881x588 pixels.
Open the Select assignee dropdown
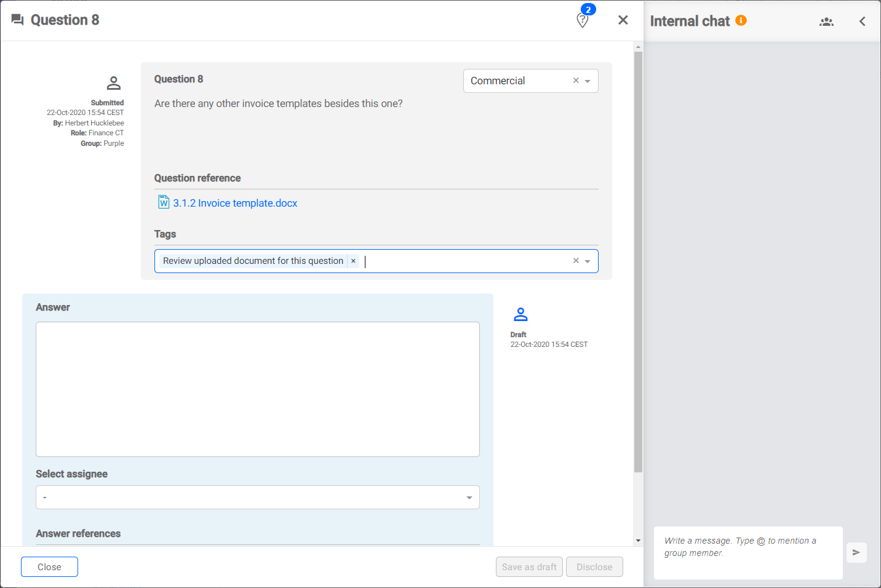coord(257,497)
